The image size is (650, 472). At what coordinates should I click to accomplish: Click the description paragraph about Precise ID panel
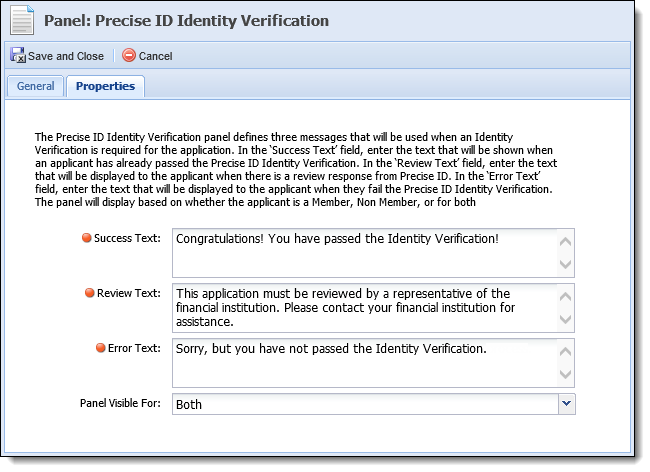tap(296, 169)
